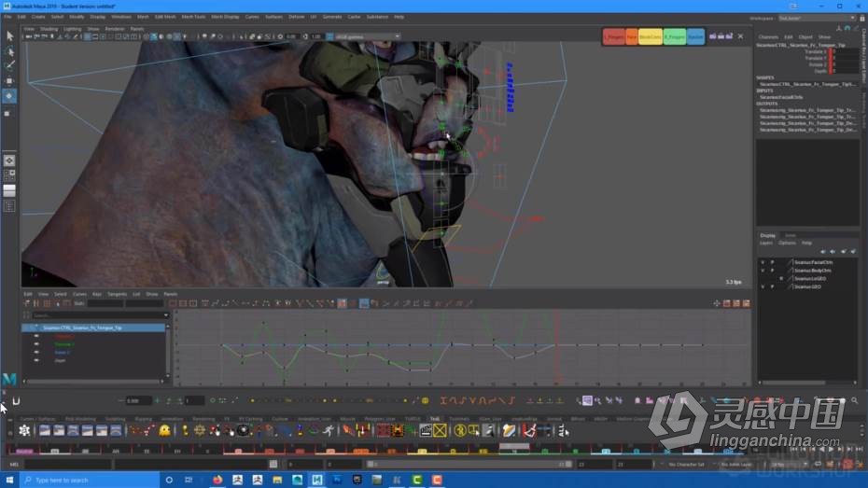Open the Object menu in Channel Box

805,37
